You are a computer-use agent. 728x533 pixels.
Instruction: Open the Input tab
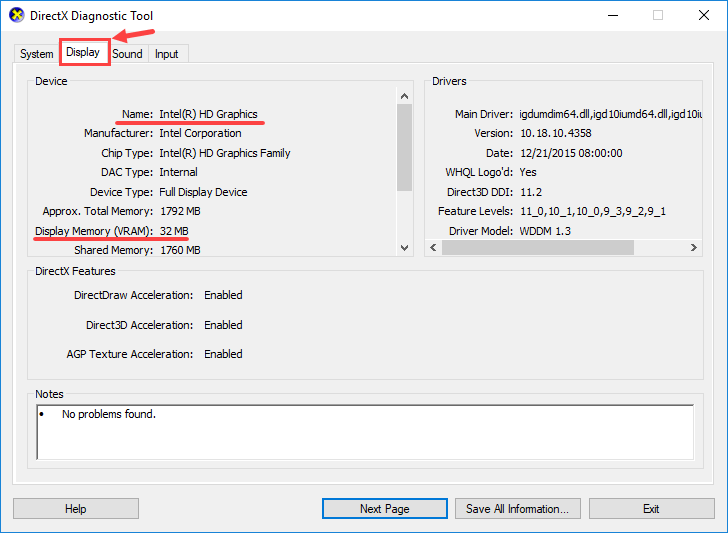167,54
